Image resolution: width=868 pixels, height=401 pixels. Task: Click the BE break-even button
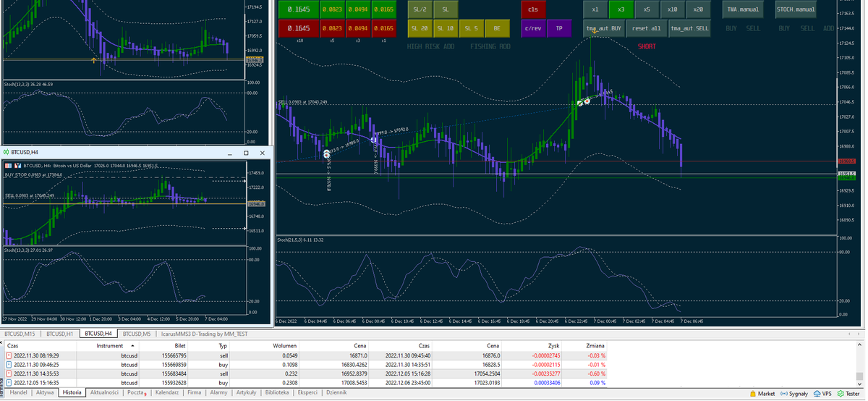497,28
